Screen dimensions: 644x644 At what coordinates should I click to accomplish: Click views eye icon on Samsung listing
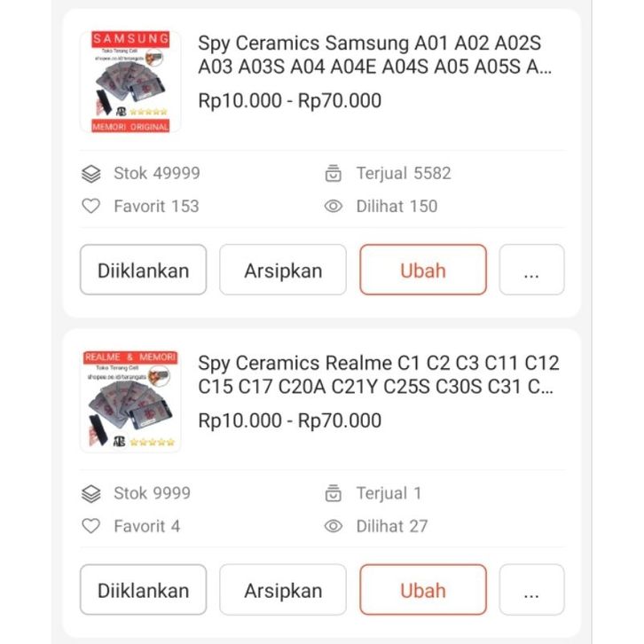pyautogui.click(x=334, y=206)
